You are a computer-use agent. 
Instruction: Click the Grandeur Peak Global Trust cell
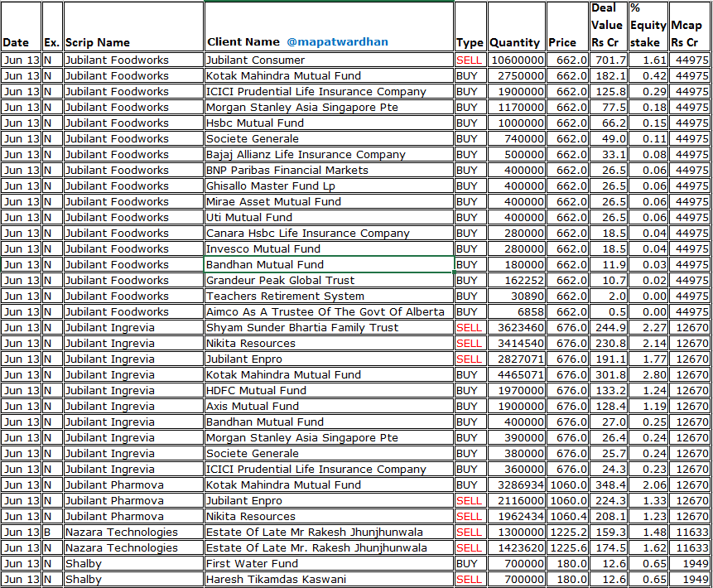point(330,280)
